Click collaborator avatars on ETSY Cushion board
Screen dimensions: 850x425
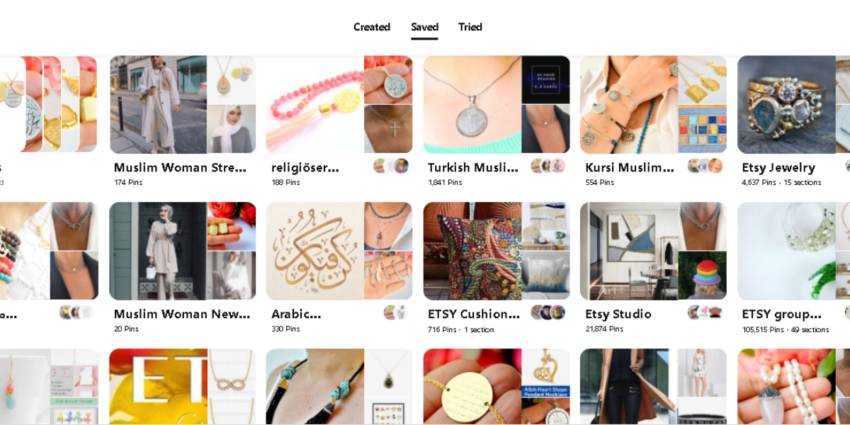pyautogui.click(x=548, y=312)
